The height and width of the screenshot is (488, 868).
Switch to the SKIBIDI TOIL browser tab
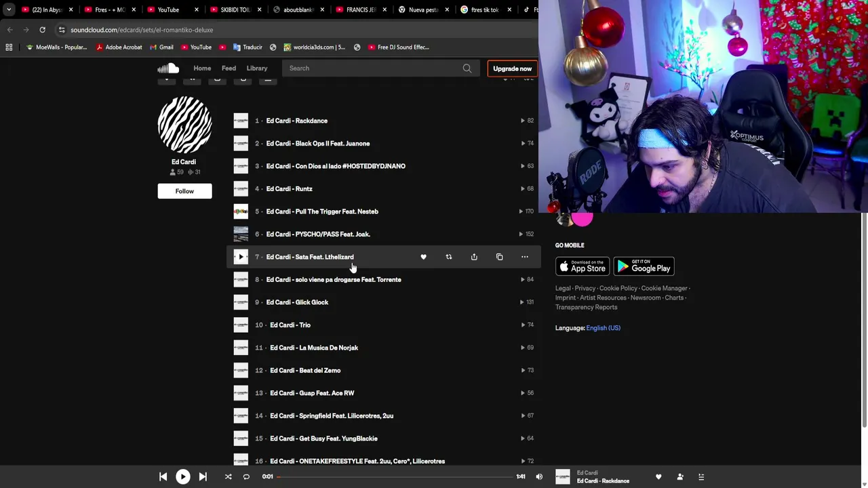pyautogui.click(x=231, y=9)
